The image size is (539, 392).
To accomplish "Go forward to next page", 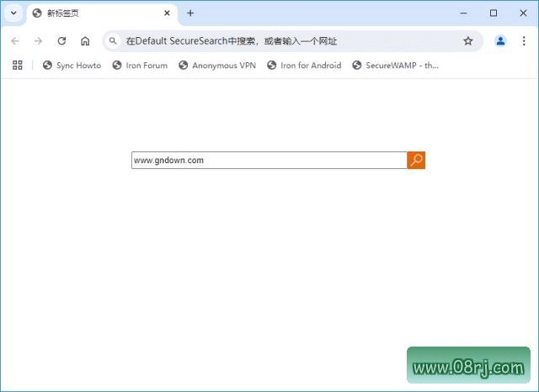I will click(39, 41).
